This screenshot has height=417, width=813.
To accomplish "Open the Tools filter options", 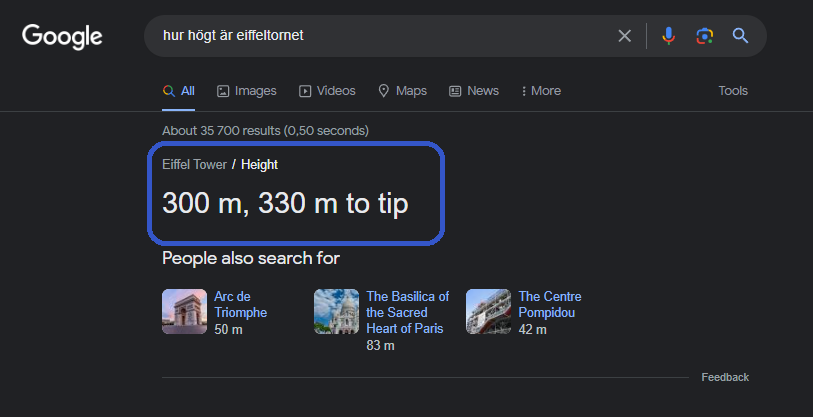I will [x=732, y=91].
